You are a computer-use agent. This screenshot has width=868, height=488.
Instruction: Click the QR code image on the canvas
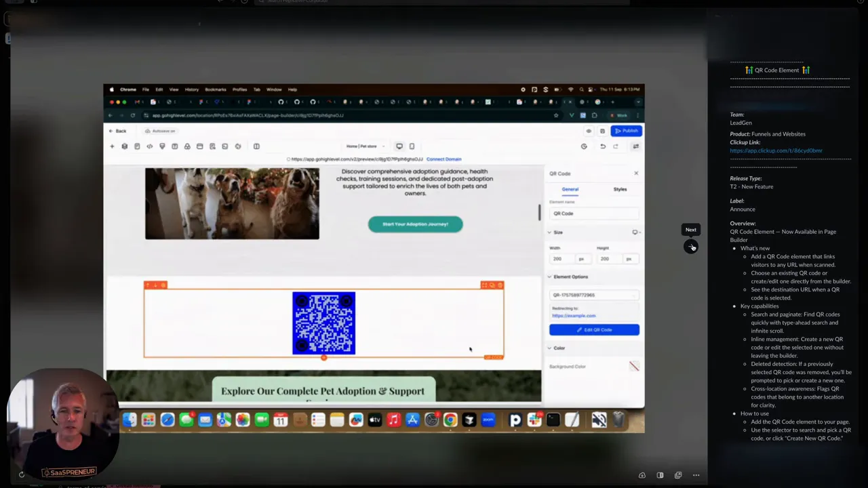coord(323,323)
